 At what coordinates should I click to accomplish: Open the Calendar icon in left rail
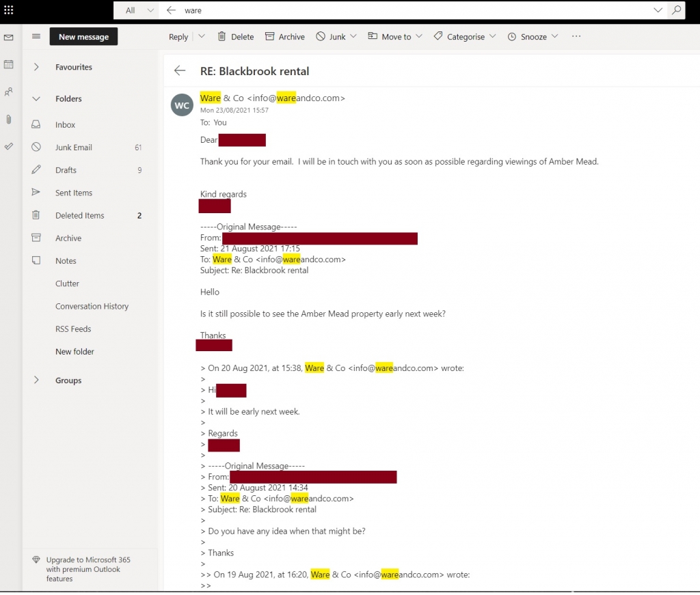9,64
